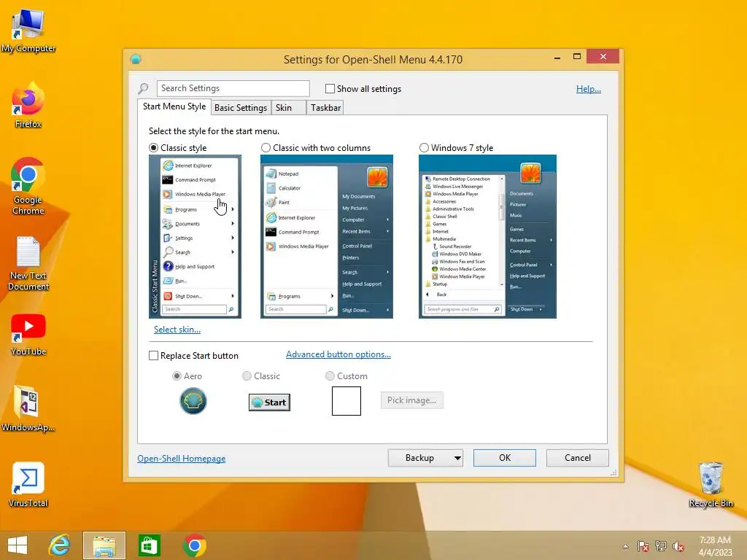
Task: Click the Aero shell start button image
Action: point(193,401)
